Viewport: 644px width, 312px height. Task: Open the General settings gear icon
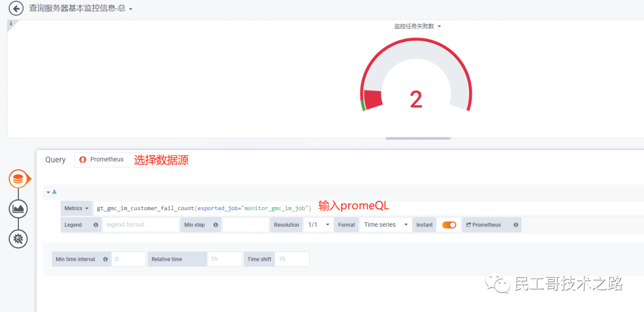tap(18, 239)
